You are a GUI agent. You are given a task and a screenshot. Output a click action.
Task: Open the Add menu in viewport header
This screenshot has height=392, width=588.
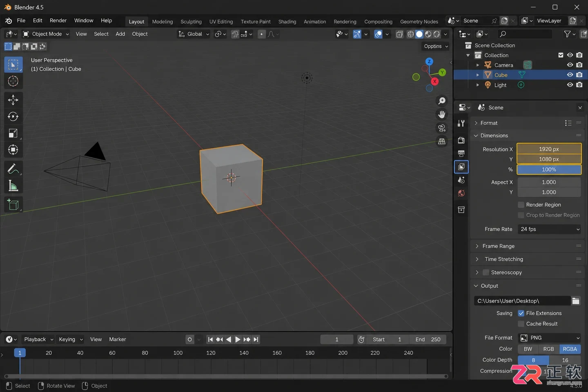point(120,34)
